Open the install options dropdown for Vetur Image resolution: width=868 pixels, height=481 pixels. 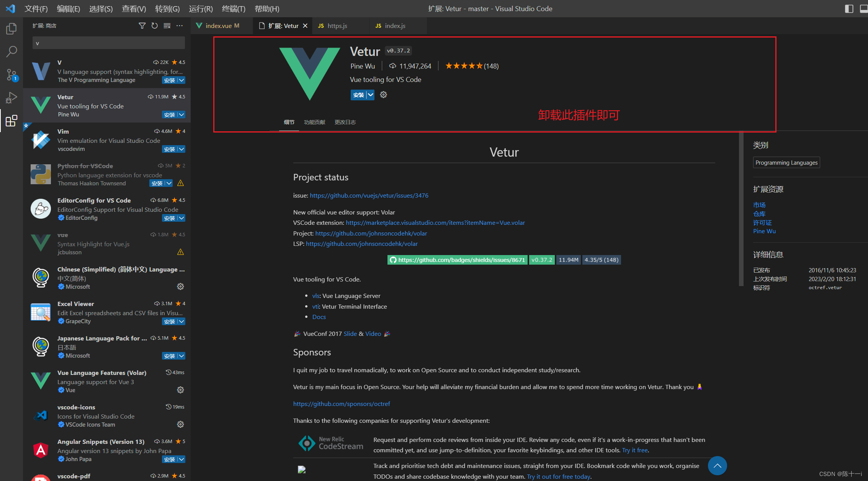coord(370,95)
